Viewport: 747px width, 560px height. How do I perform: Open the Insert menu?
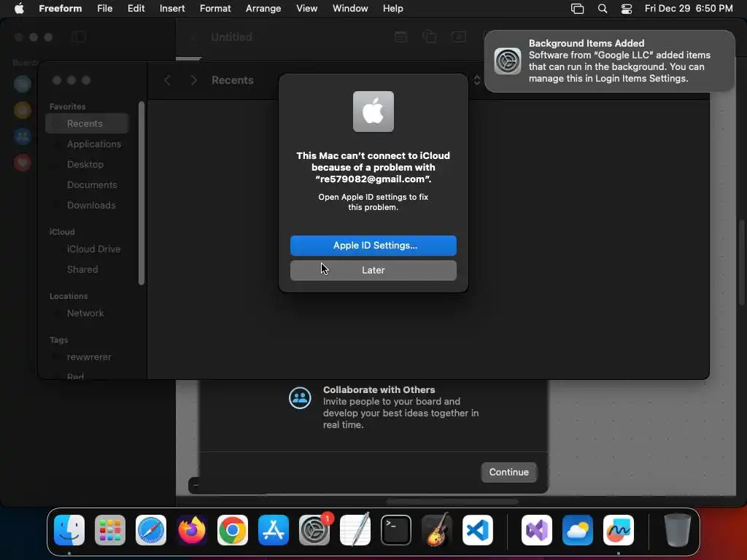(172, 9)
